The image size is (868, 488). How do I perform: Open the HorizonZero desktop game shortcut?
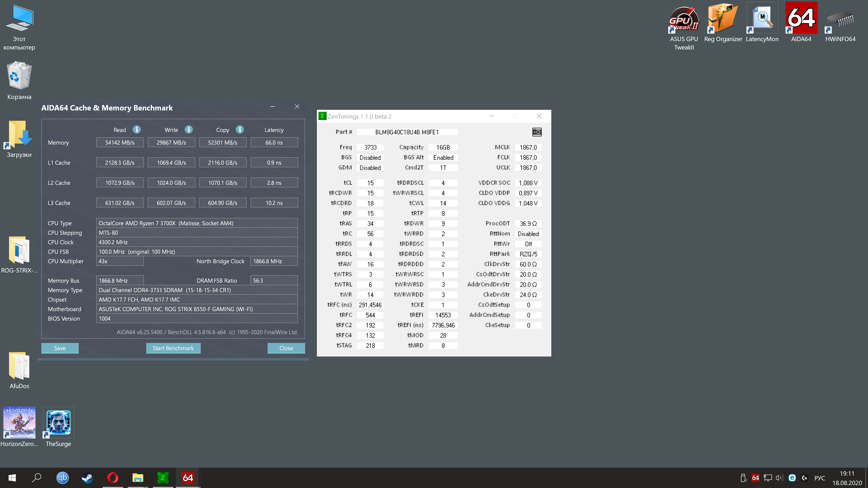coord(19,423)
